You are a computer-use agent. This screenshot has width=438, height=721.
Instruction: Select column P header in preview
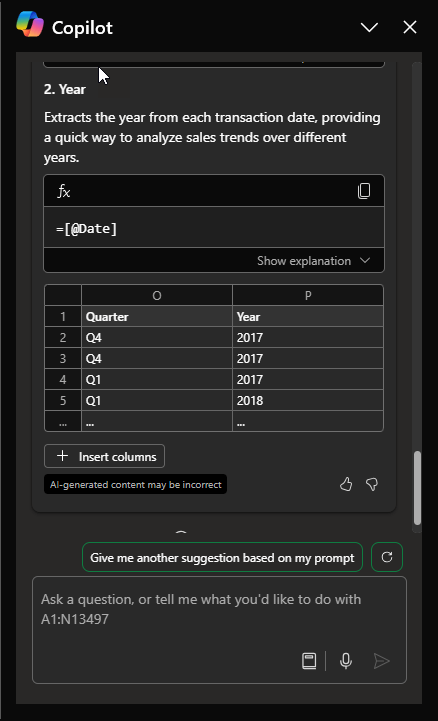(308, 295)
